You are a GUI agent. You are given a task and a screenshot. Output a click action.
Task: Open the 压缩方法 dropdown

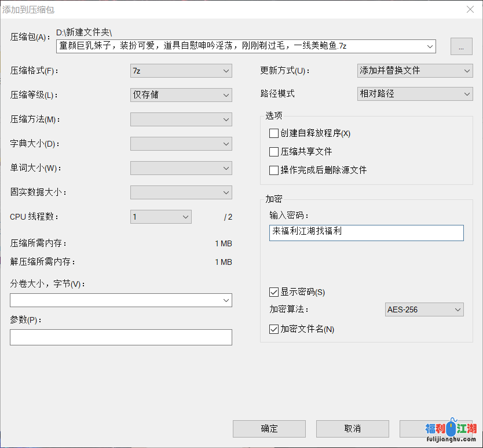click(181, 119)
